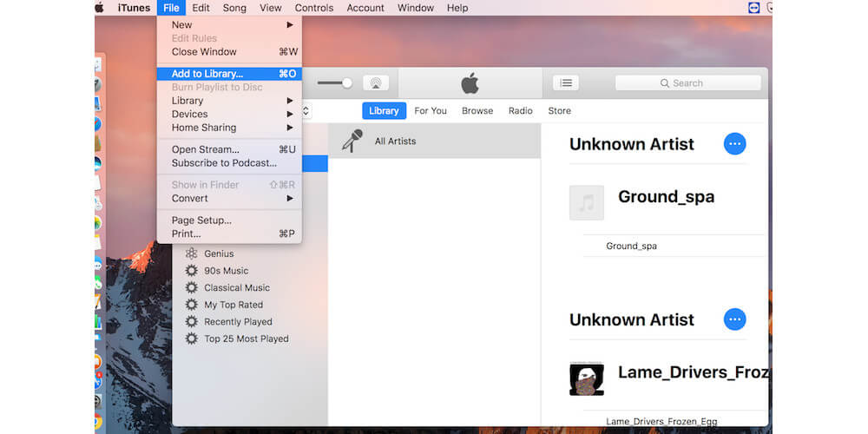Select the Ground_spa song row

pos(674,246)
